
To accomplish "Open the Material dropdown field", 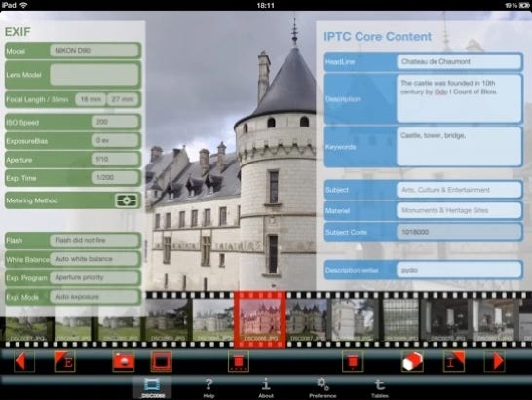I will pyautogui.click(x=459, y=210).
